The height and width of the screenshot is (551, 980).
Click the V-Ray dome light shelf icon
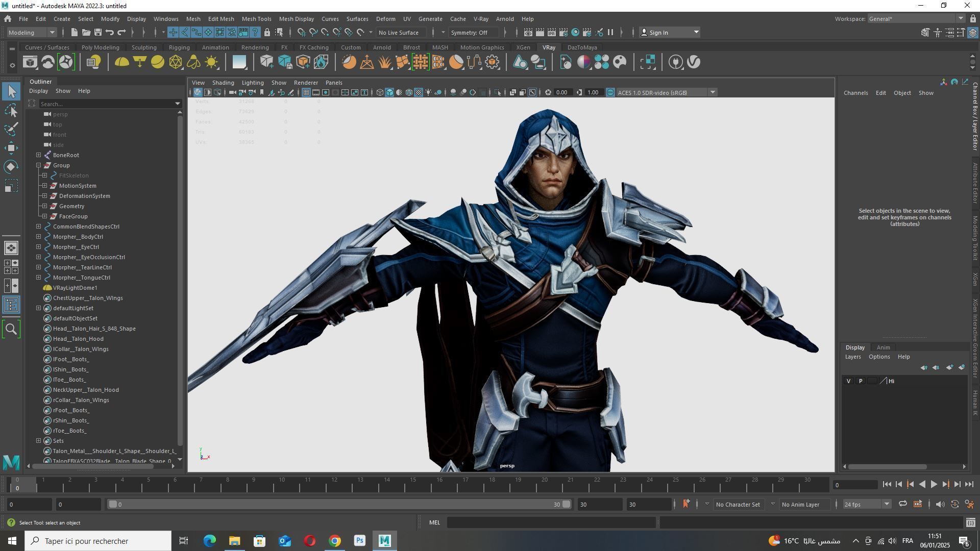pos(121,62)
